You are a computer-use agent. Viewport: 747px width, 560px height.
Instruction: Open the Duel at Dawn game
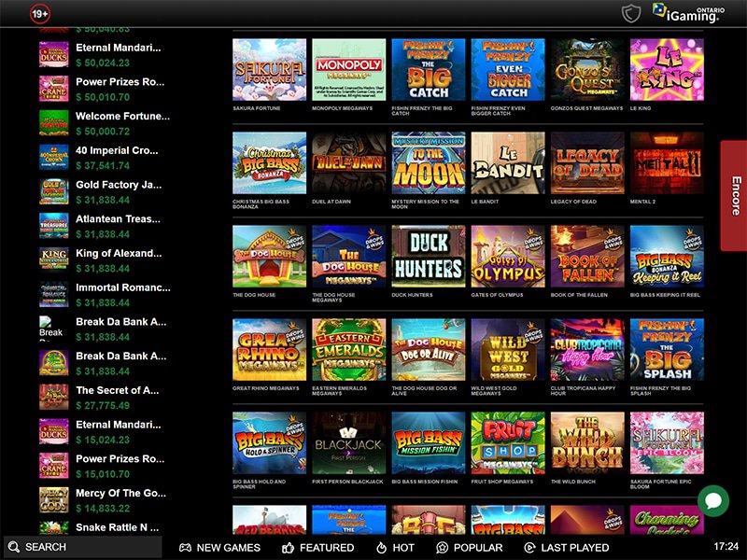[x=348, y=162]
